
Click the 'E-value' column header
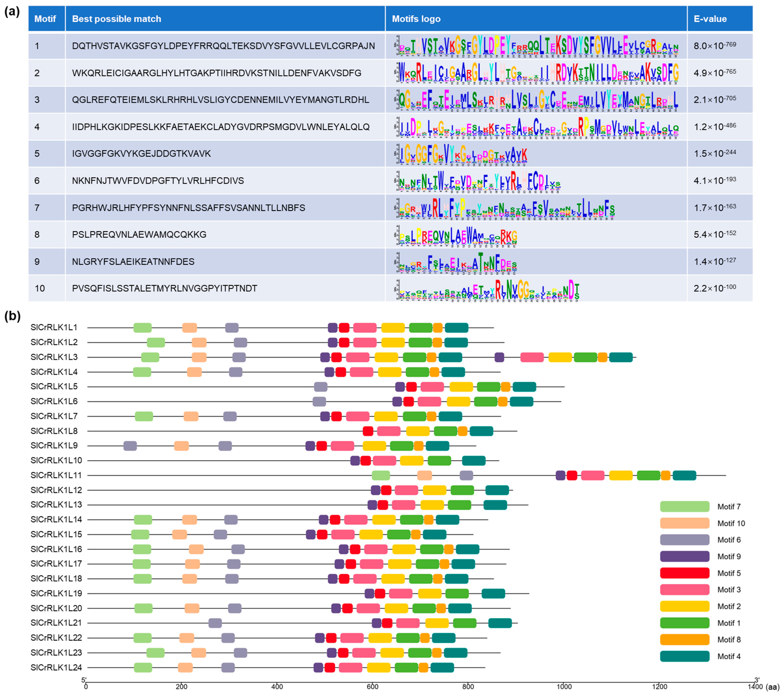pos(710,19)
